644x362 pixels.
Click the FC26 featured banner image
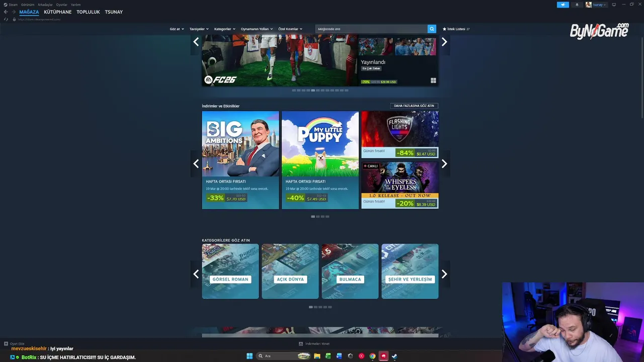(279, 60)
